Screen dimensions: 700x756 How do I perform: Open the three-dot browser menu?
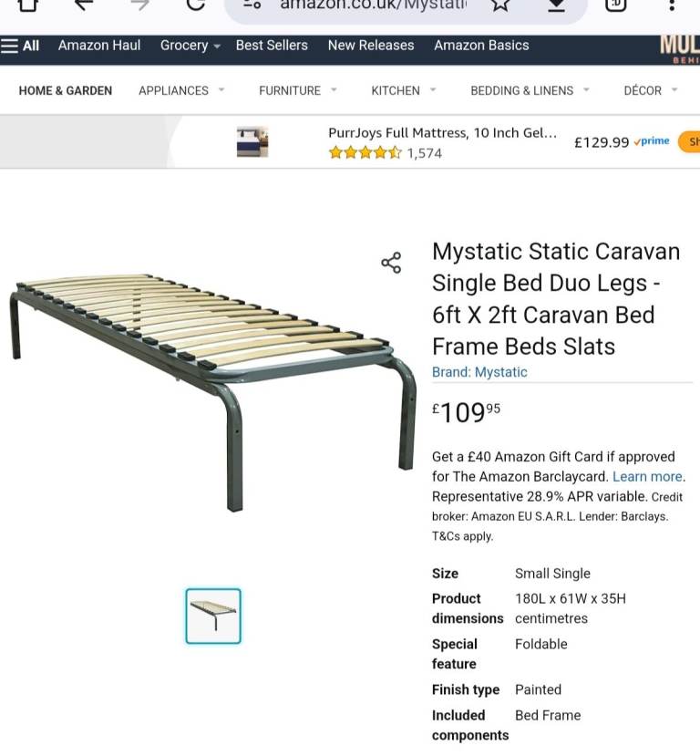tap(673, 7)
